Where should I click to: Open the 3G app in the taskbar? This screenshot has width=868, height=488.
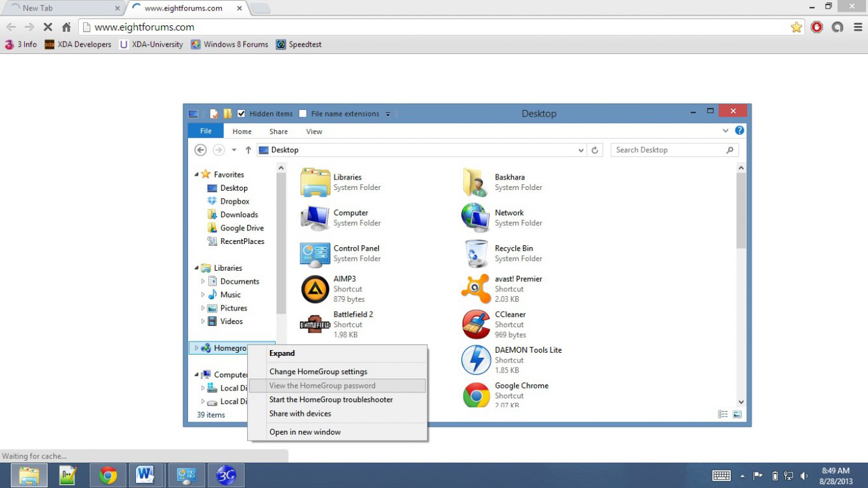(x=226, y=475)
